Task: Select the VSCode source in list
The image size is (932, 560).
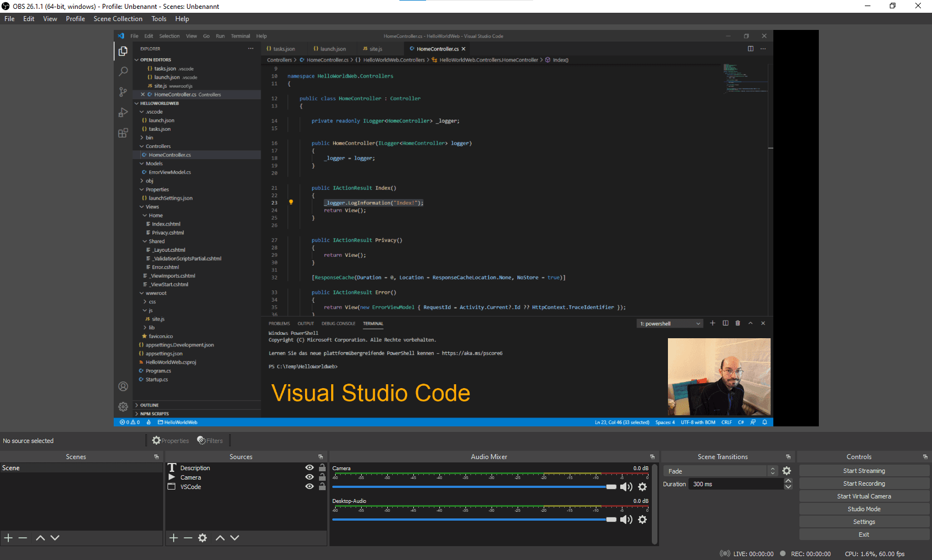Action: pos(191,487)
